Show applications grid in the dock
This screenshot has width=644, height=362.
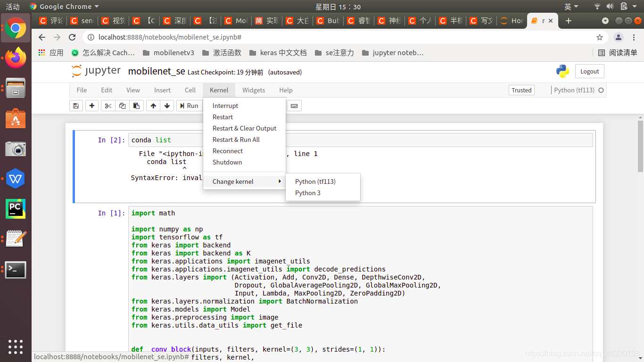(x=16, y=346)
